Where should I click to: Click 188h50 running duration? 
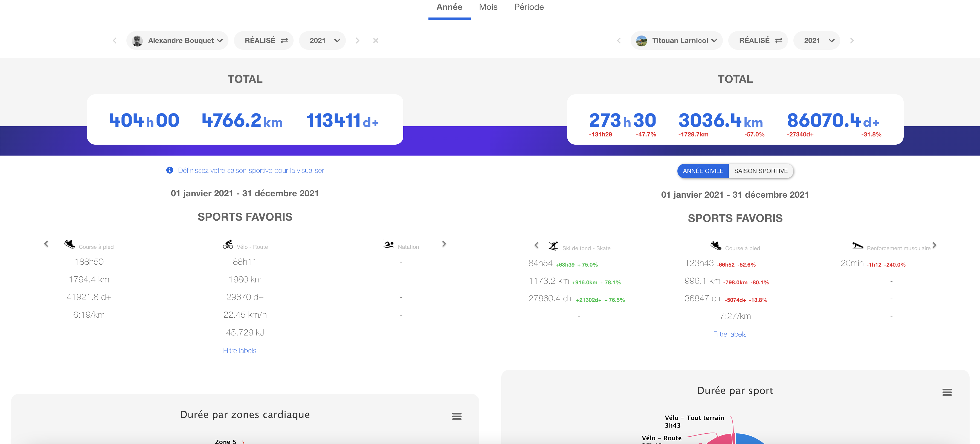click(x=89, y=262)
